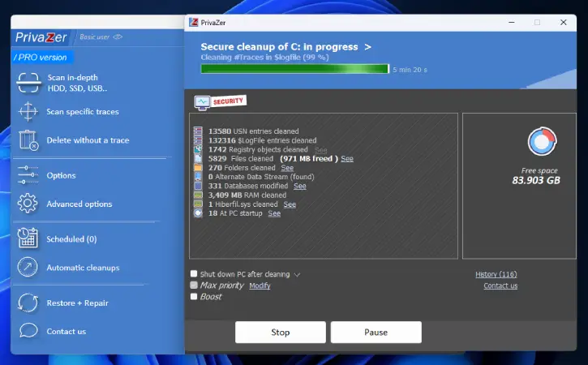Expand the shut down options chevron
This screenshot has height=365, width=588.
[297, 275]
